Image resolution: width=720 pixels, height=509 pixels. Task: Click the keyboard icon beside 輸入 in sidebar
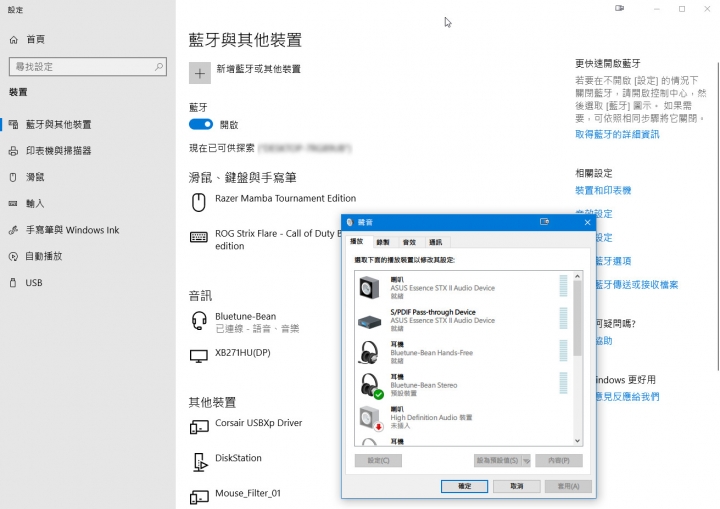(x=13, y=204)
